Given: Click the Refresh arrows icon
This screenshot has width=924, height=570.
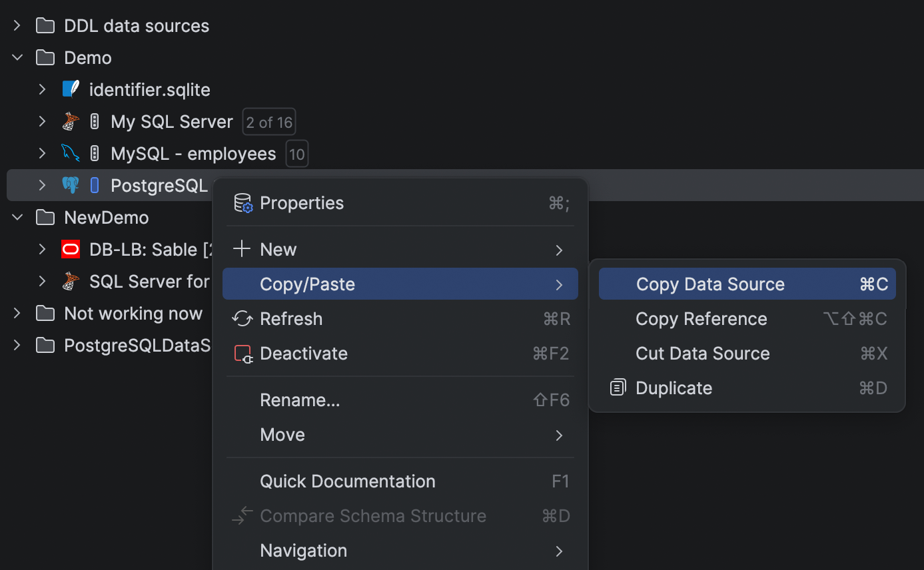Looking at the screenshot, I should click(242, 319).
